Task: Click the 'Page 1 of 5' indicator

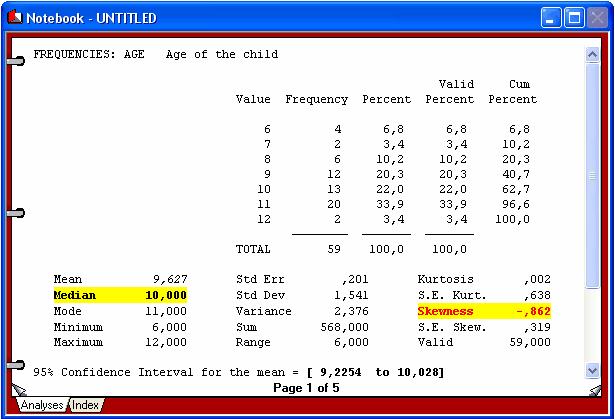Action: coord(306,388)
